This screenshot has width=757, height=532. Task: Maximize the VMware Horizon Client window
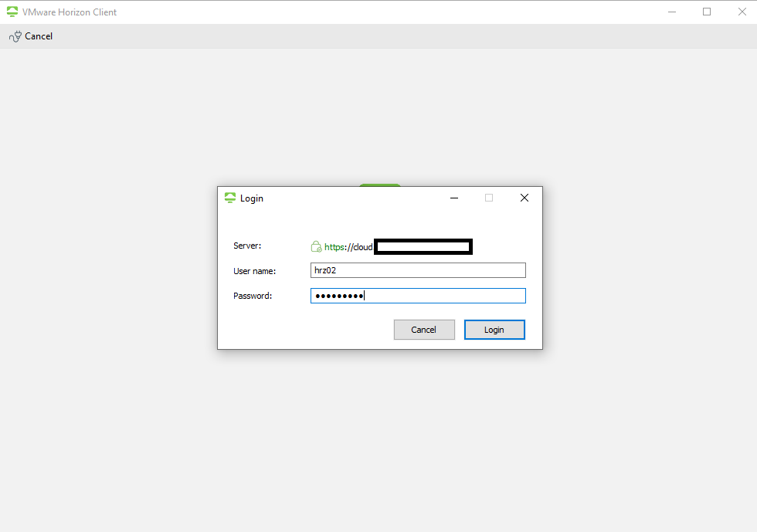[x=707, y=12]
